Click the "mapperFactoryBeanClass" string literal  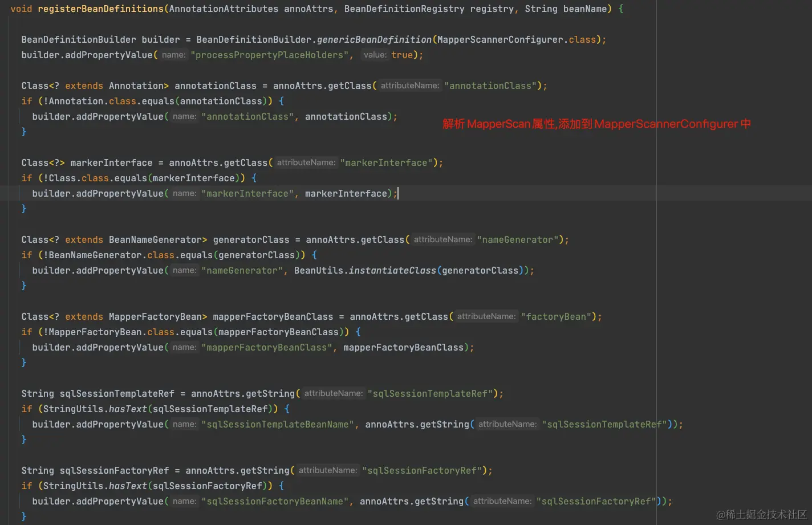[267, 347]
